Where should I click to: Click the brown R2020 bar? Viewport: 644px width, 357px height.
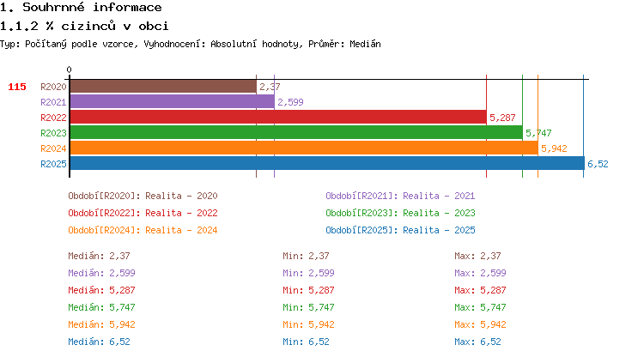[162, 87]
